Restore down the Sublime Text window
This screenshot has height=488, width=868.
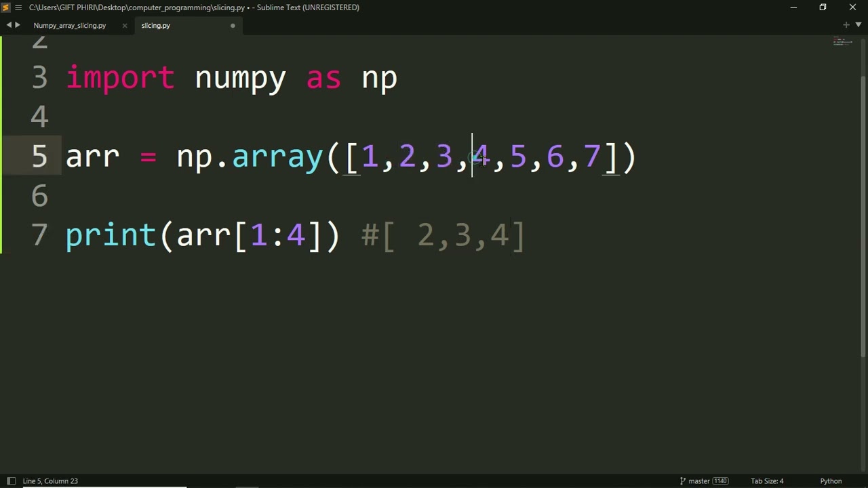pos(823,7)
